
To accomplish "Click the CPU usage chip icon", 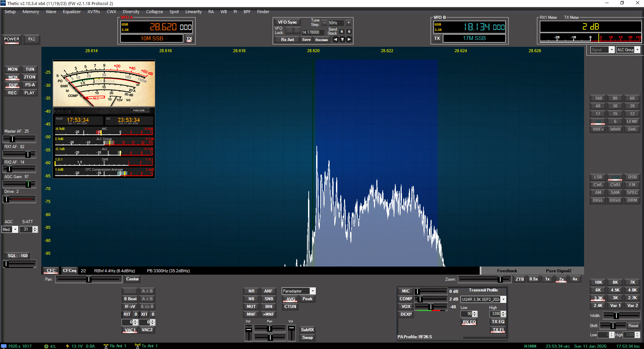I will (x=46, y=346).
